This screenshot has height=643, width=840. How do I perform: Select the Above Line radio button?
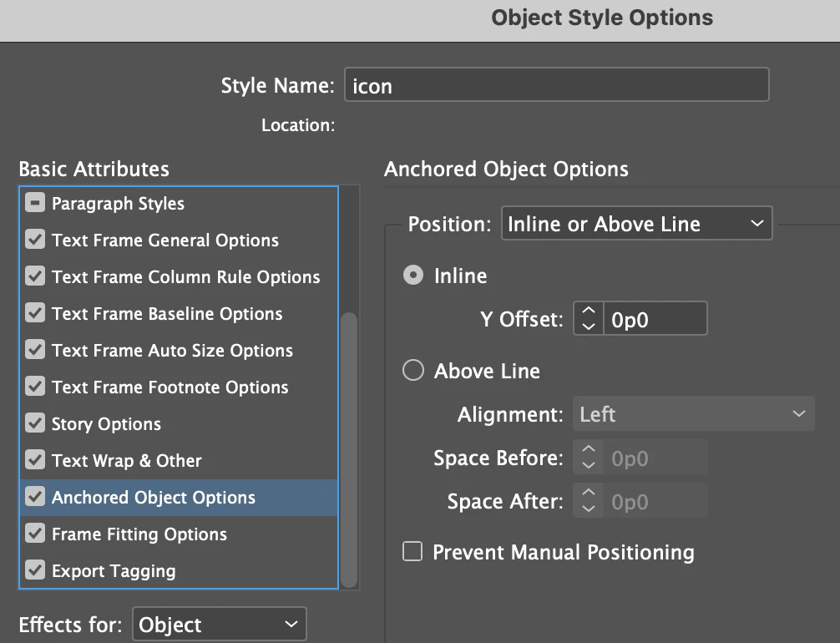click(x=413, y=371)
